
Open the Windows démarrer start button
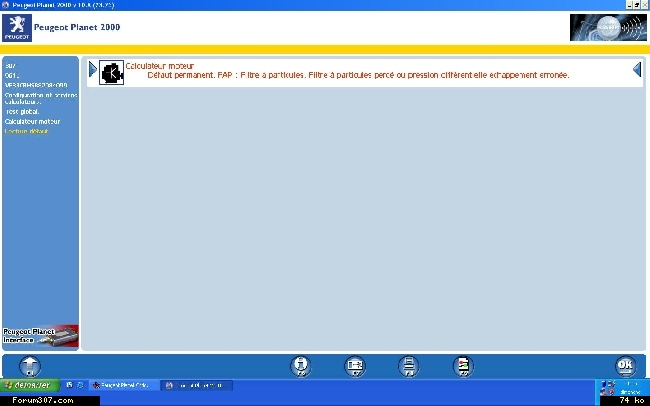point(28,385)
